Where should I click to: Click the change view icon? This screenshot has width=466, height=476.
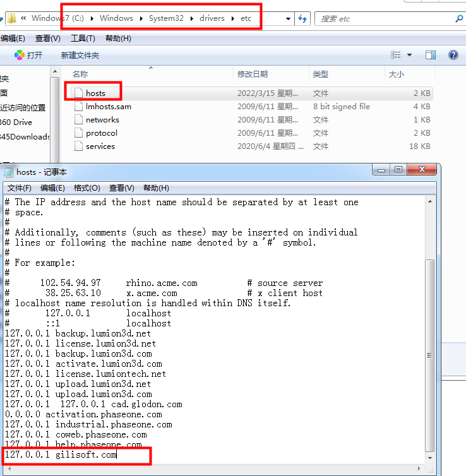(x=395, y=55)
